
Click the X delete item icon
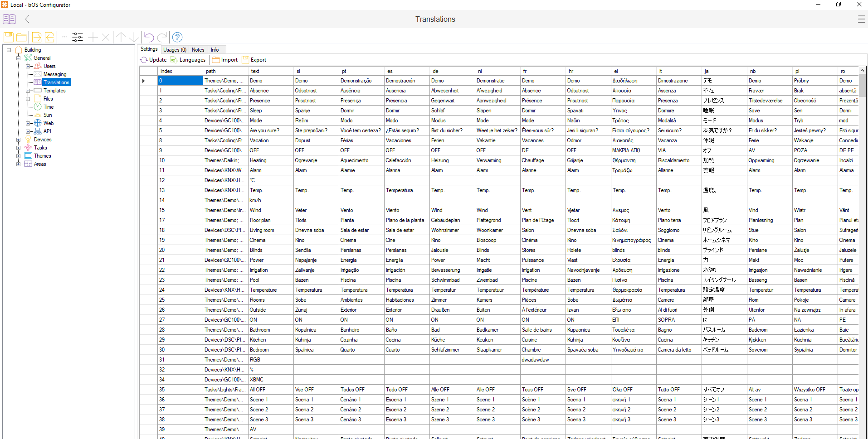tap(106, 37)
